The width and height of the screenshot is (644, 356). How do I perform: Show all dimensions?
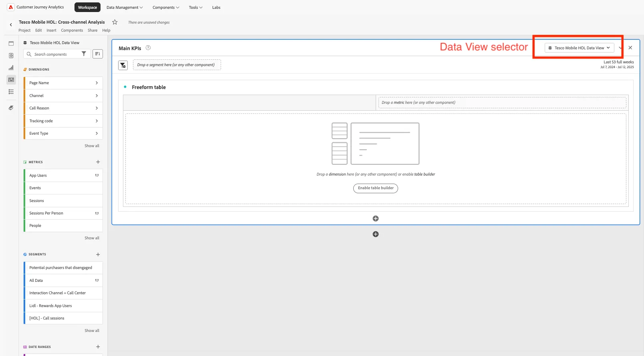click(x=92, y=146)
